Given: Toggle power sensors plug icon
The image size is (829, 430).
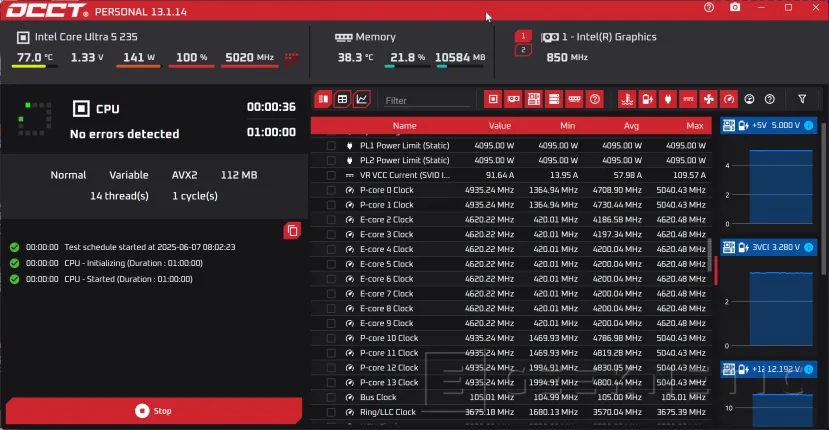Looking at the screenshot, I should [x=668, y=99].
